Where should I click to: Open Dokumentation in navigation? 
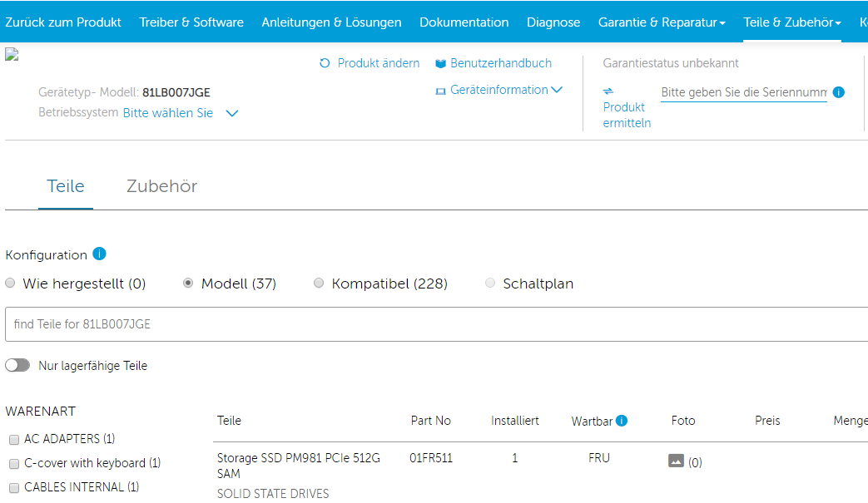point(464,22)
